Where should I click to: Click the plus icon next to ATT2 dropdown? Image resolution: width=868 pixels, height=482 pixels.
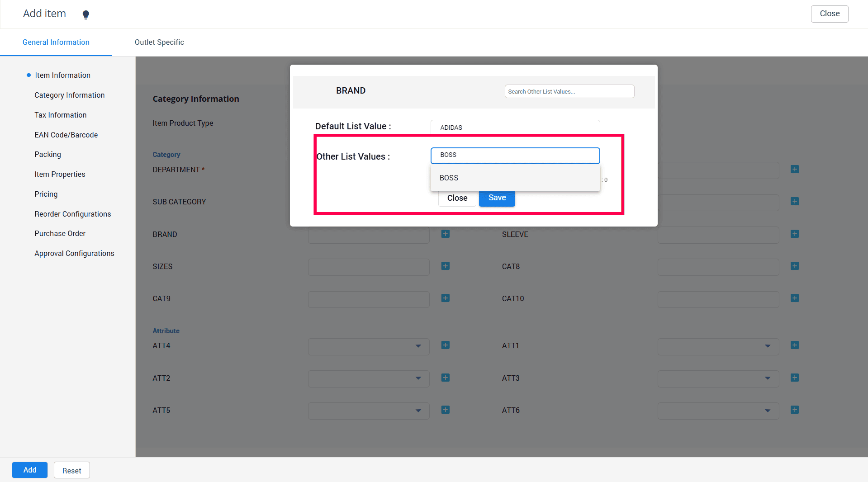[x=446, y=378]
